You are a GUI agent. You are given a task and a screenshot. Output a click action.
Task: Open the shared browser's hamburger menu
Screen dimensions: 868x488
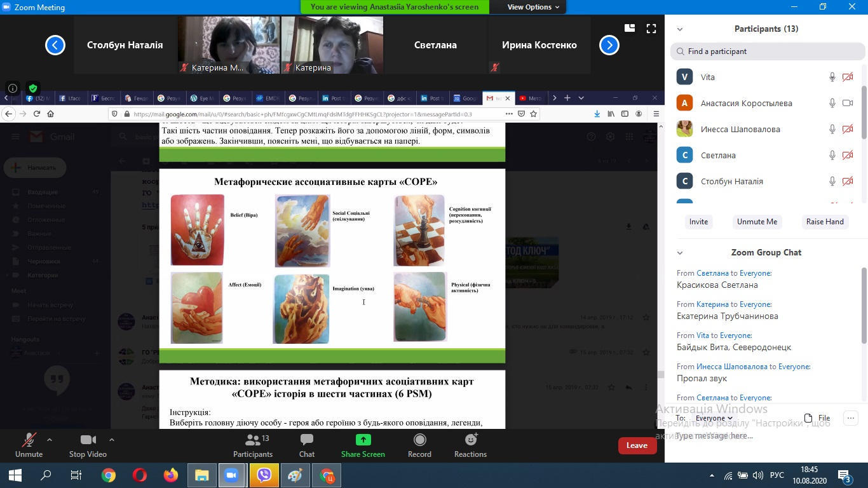[656, 114]
